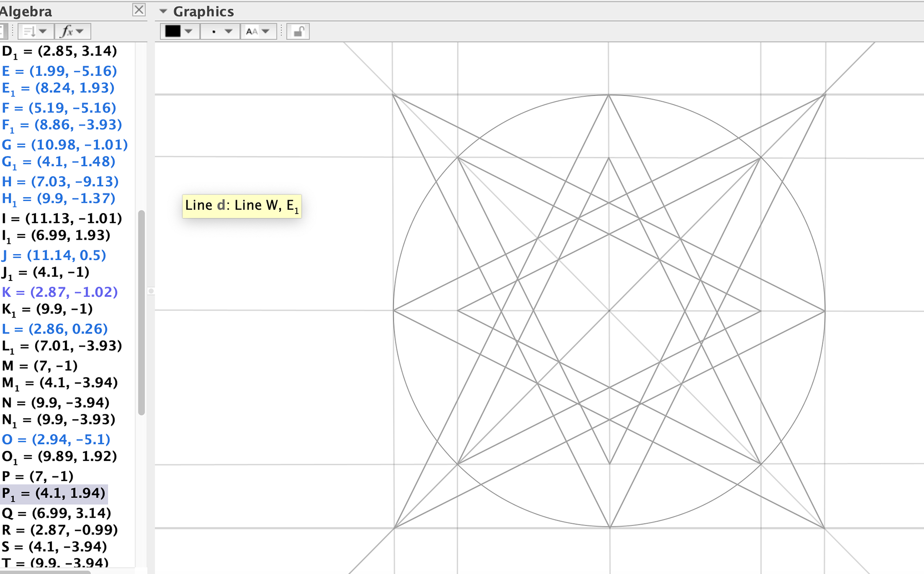Select point J₁ = (4.1, -1)

pyautogui.click(x=45, y=273)
